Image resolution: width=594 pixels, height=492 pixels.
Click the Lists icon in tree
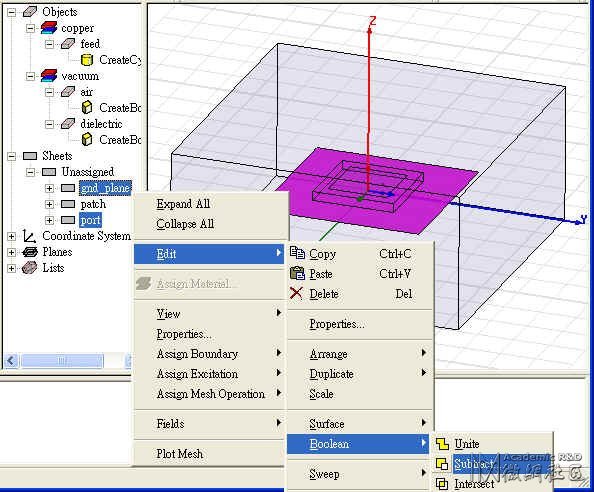coord(30,268)
